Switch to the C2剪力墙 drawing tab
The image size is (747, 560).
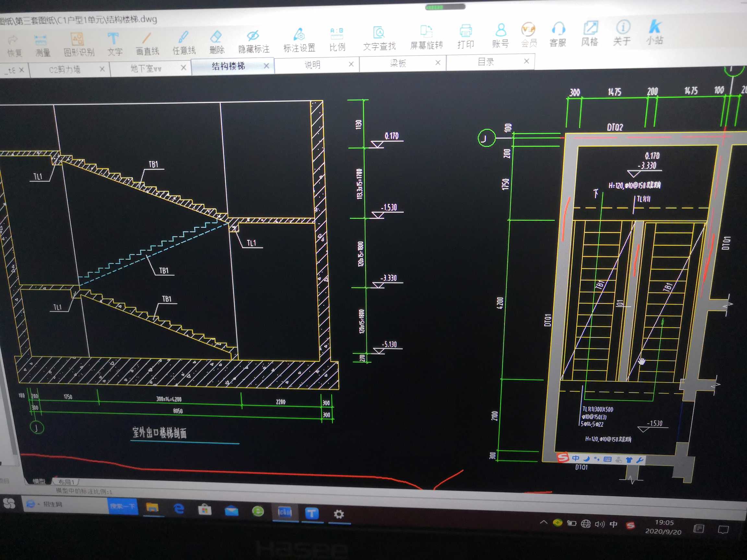point(65,70)
